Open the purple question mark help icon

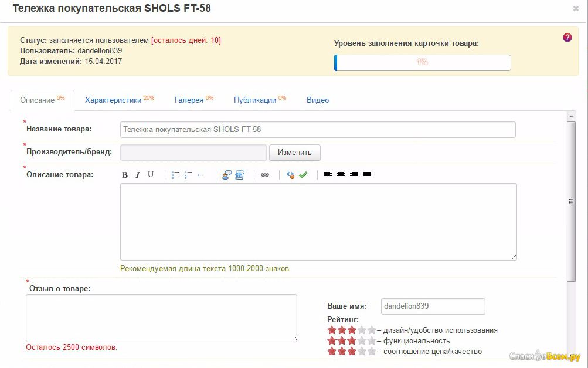(x=567, y=37)
